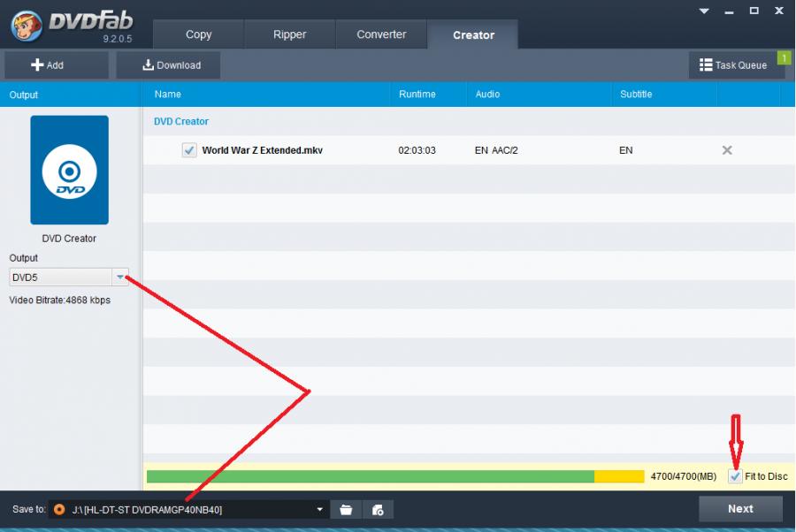The width and height of the screenshot is (796, 532).
Task: Click the EN subtitle entry
Action: point(626,150)
